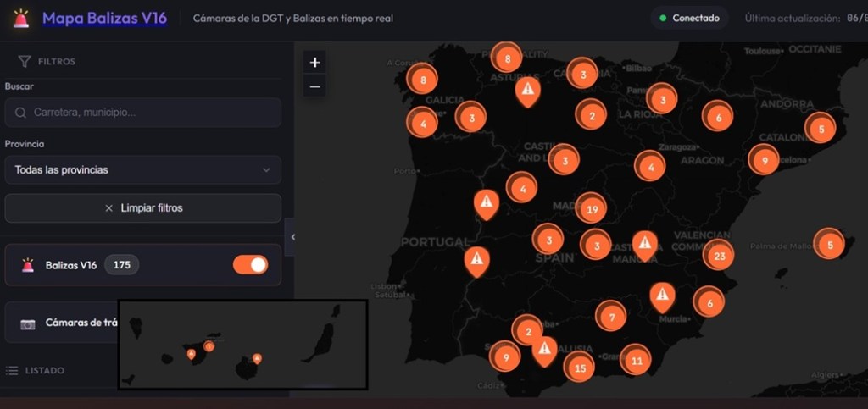This screenshot has width=868, height=409.
Task: Open the Todas las provincias dropdown
Action: [x=142, y=170]
